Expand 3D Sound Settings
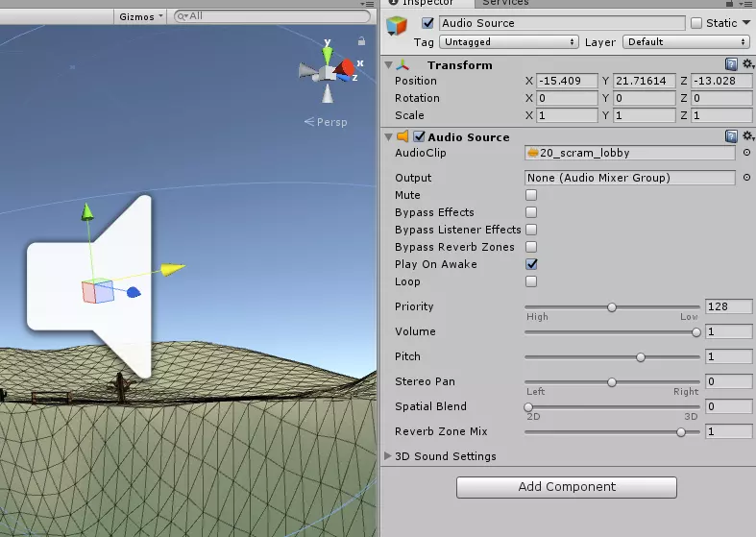Screen dimensions: 756x537 [x=388, y=455]
